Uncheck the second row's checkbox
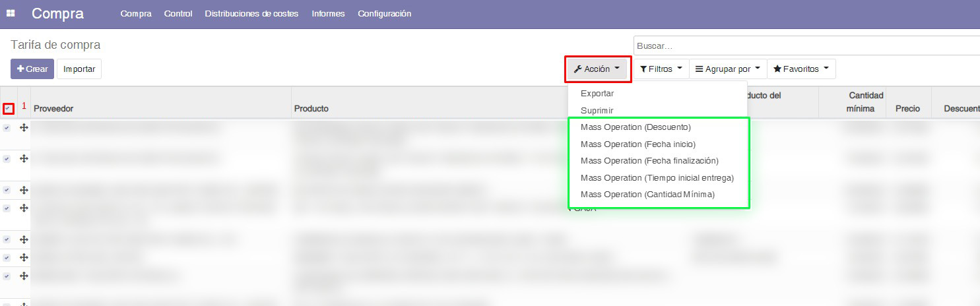 (7, 159)
